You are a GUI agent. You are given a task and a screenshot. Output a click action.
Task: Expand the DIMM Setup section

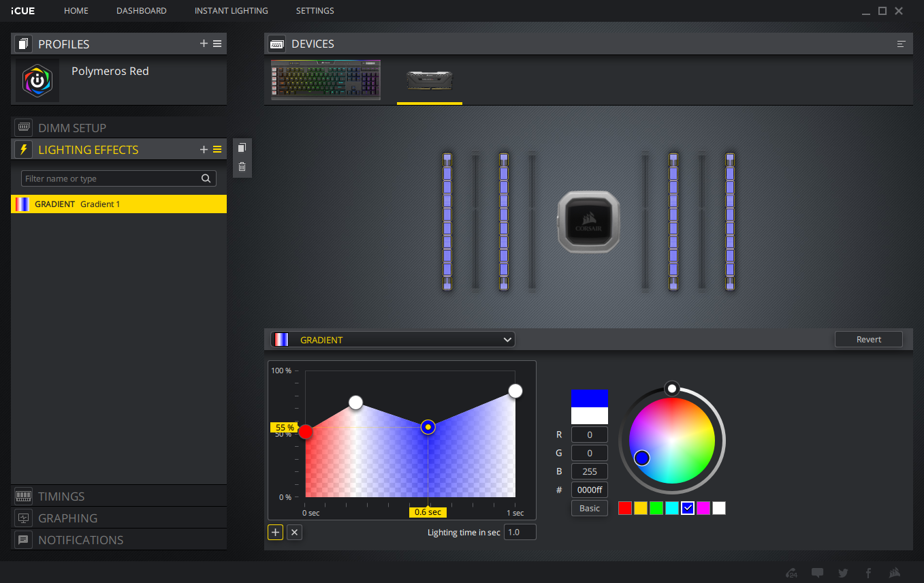click(x=72, y=128)
